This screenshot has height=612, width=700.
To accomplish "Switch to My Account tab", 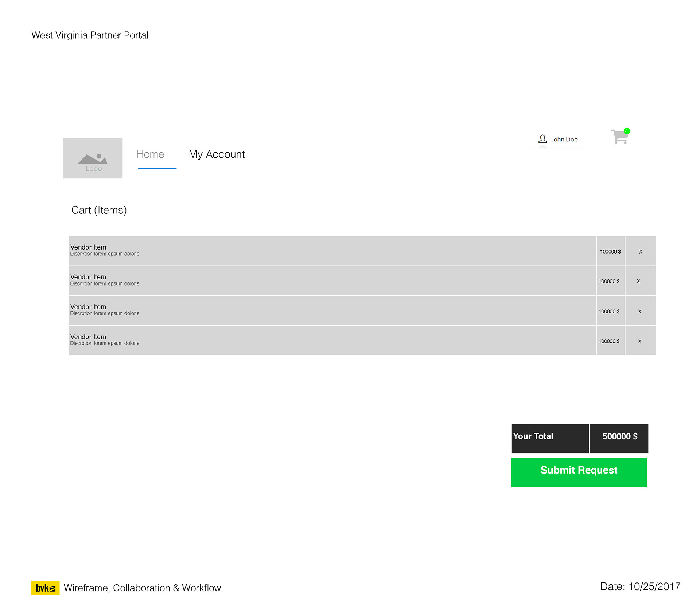I will tap(217, 154).
